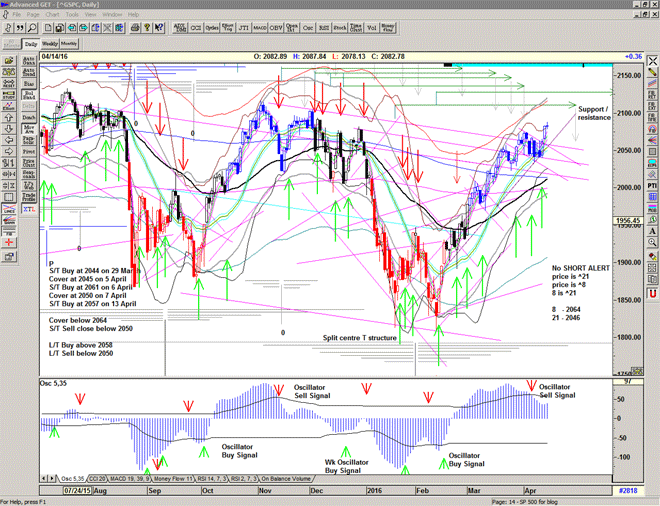Switch to the Monthly chart tab

click(69, 45)
